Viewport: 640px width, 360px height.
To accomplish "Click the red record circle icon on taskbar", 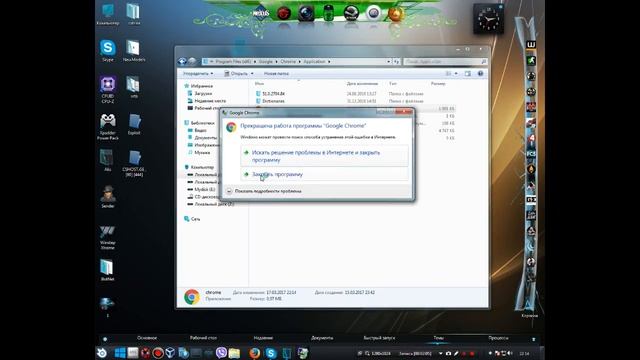I will tap(158, 353).
